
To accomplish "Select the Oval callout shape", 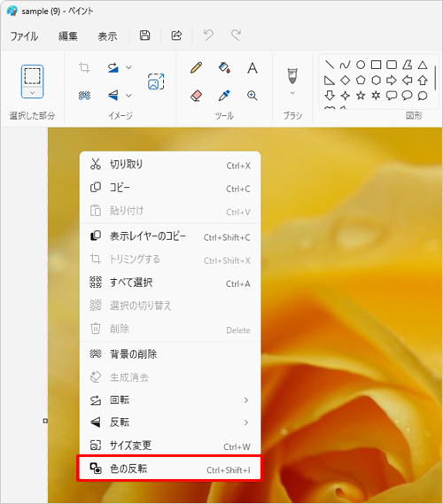I will coord(407,96).
